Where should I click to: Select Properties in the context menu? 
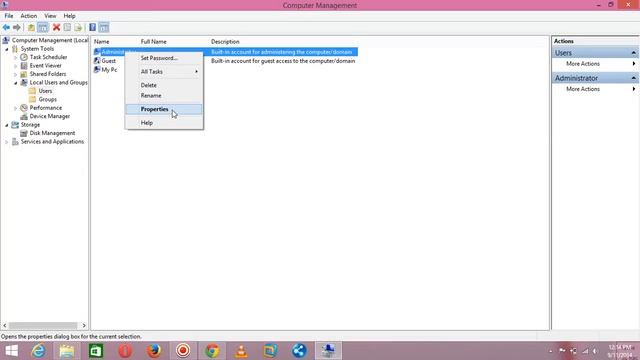[x=164, y=109]
